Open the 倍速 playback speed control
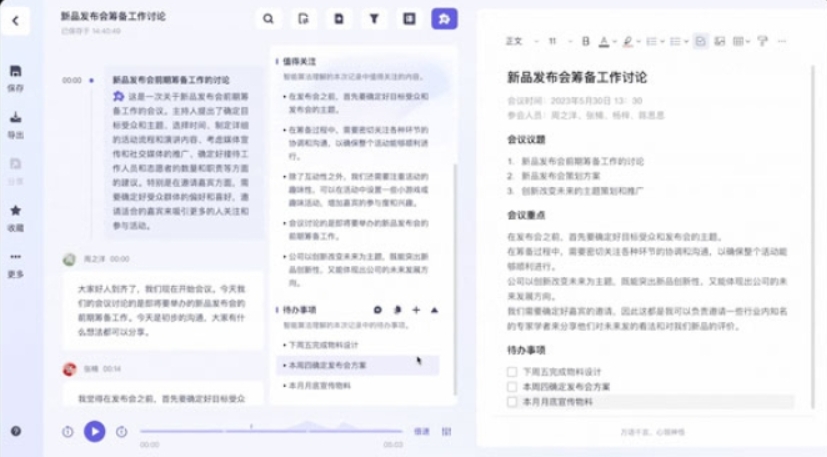This screenshot has width=827, height=457. coord(421,432)
